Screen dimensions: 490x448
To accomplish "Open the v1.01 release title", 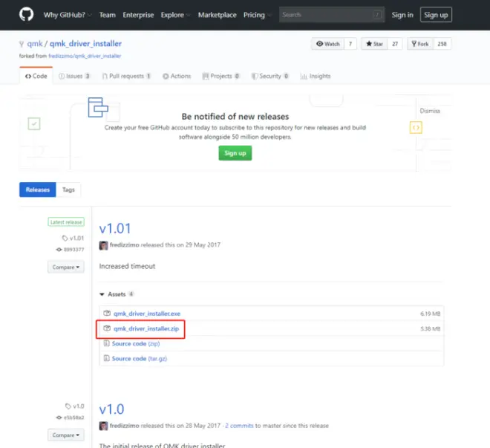I will [115, 228].
